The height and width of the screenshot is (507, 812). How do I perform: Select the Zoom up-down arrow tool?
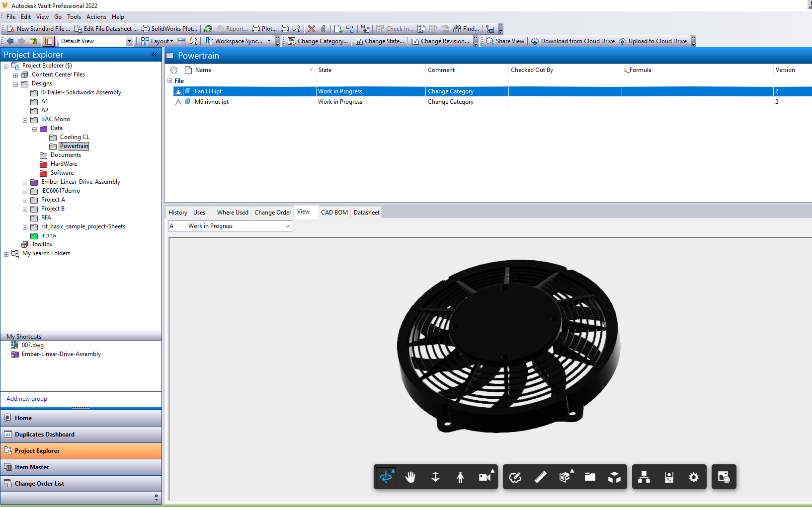(x=435, y=477)
